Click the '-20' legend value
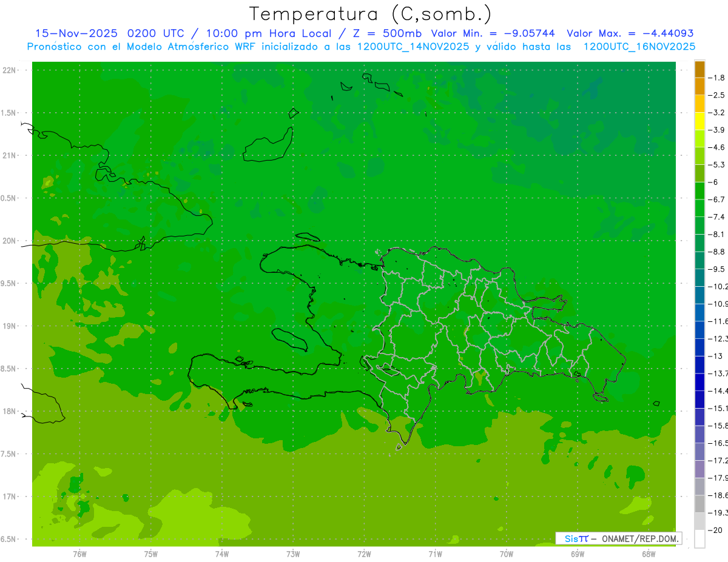Viewport: 728px width, 562px height. (x=716, y=530)
